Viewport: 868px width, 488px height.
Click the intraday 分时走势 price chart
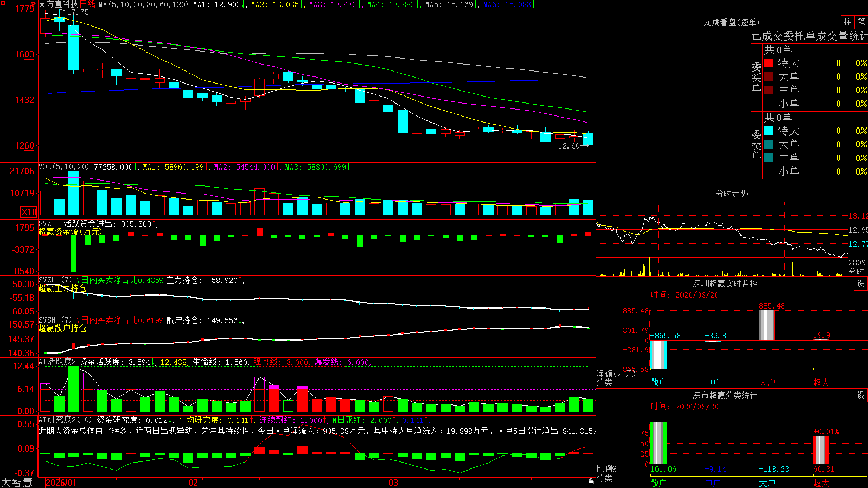click(722, 230)
